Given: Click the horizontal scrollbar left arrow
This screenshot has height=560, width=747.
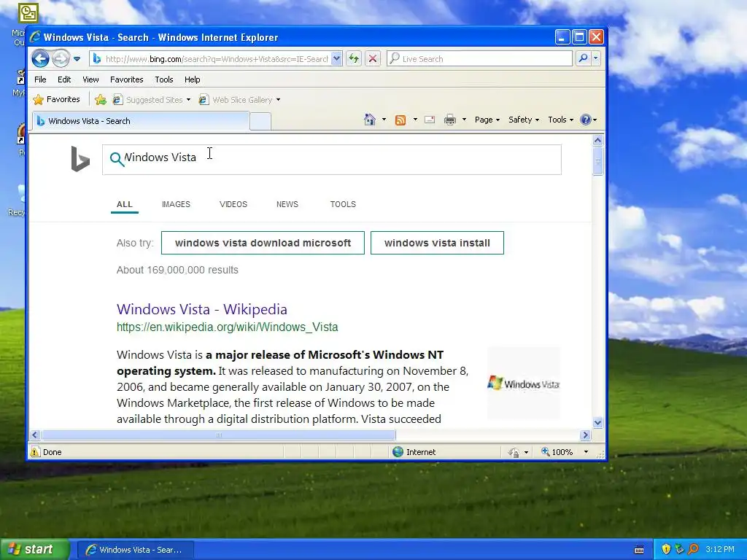Looking at the screenshot, I should pos(35,435).
